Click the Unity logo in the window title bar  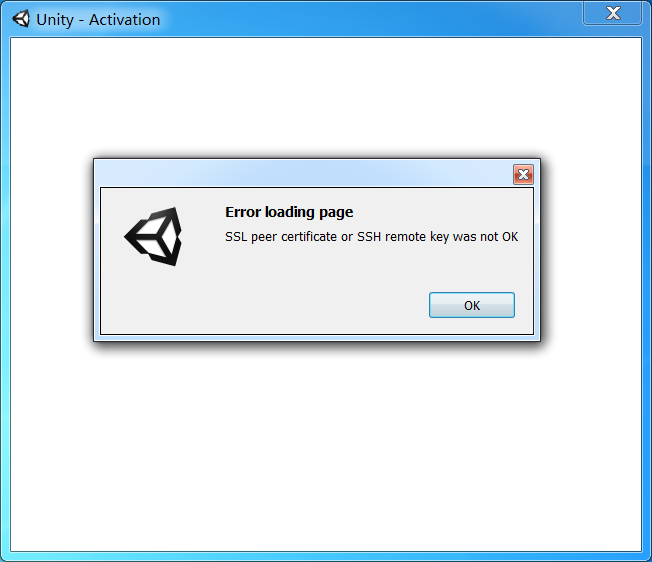(21, 19)
